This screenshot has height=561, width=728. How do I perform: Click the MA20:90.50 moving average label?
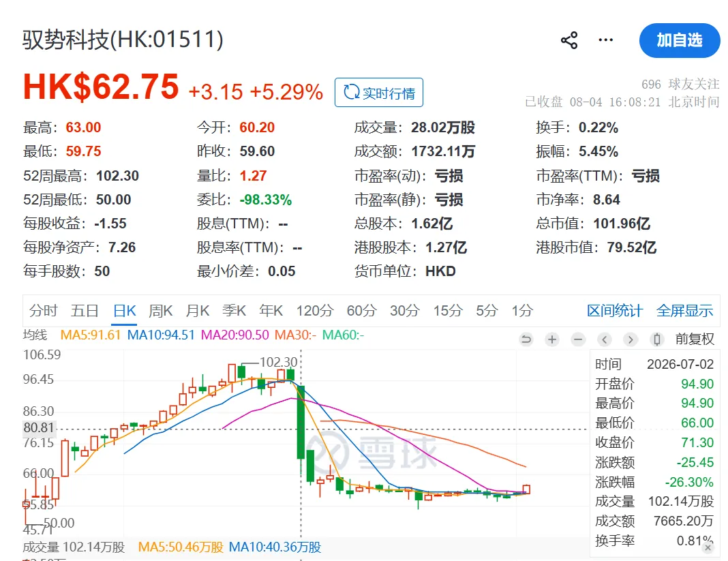tap(235, 335)
